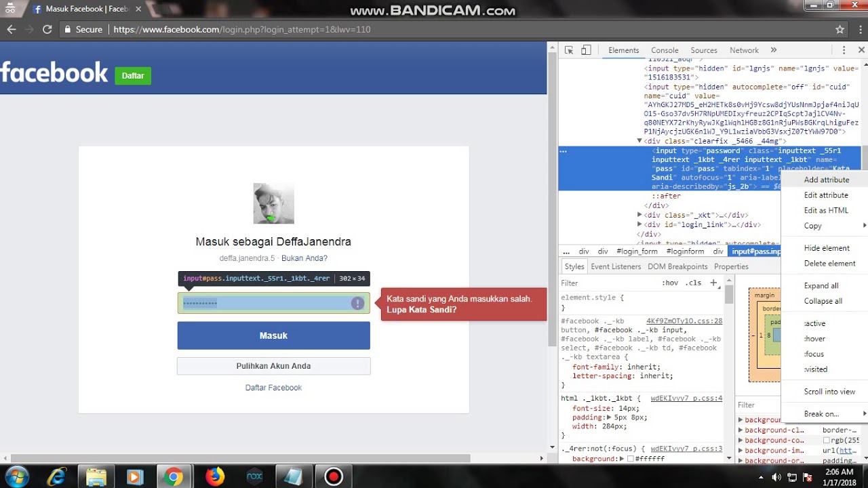Viewport: 868px width, 488px height.
Task: Toggle the device toolbar icon in DevTools
Action: (586, 50)
